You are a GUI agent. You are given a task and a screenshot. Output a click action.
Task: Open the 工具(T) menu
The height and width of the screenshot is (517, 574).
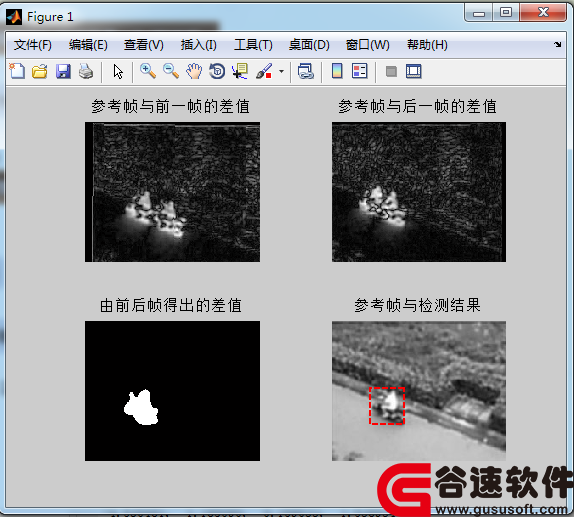tap(253, 45)
